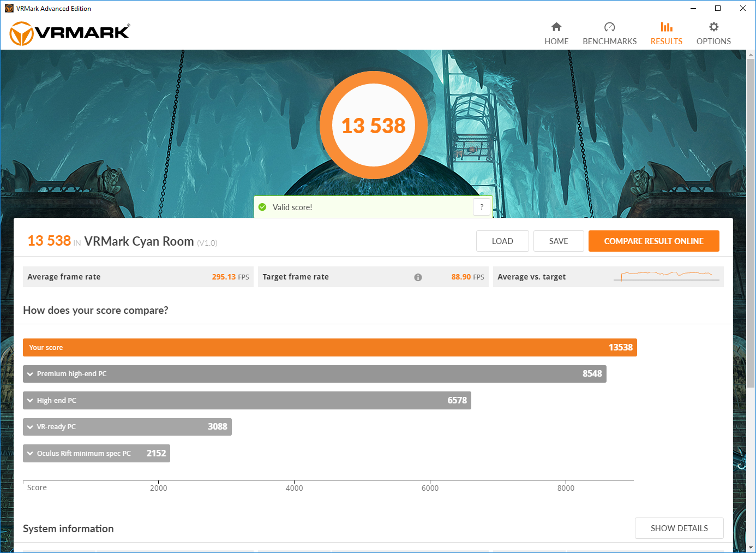Maximize the VRMark window
The height and width of the screenshot is (553, 756).
click(x=718, y=8)
